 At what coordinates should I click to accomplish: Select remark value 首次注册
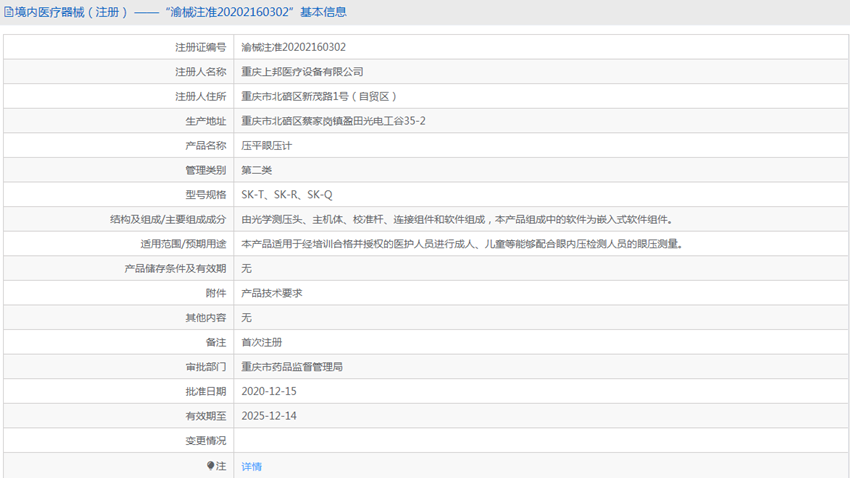[x=261, y=343]
